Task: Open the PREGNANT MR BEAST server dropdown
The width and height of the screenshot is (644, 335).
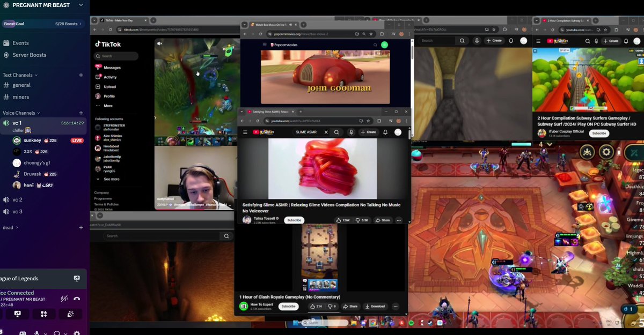Action: click(80, 5)
